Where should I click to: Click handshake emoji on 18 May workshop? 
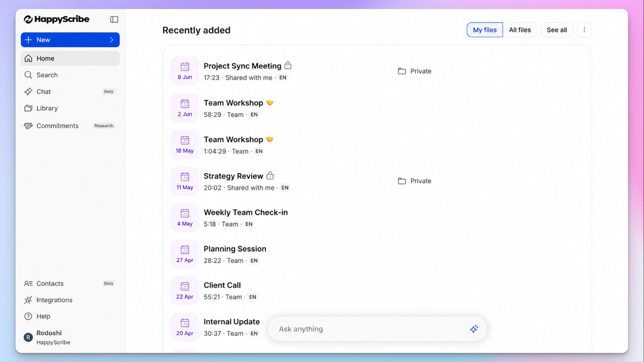click(x=269, y=140)
